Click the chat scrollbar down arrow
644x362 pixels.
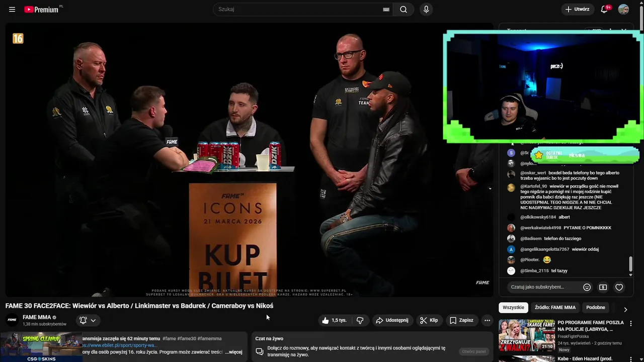(630, 275)
